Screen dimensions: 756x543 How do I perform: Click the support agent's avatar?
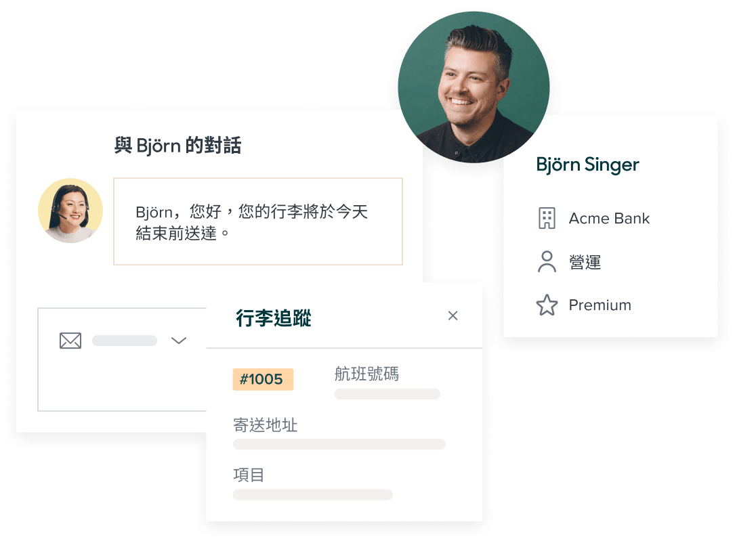click(x=70, y=211)
